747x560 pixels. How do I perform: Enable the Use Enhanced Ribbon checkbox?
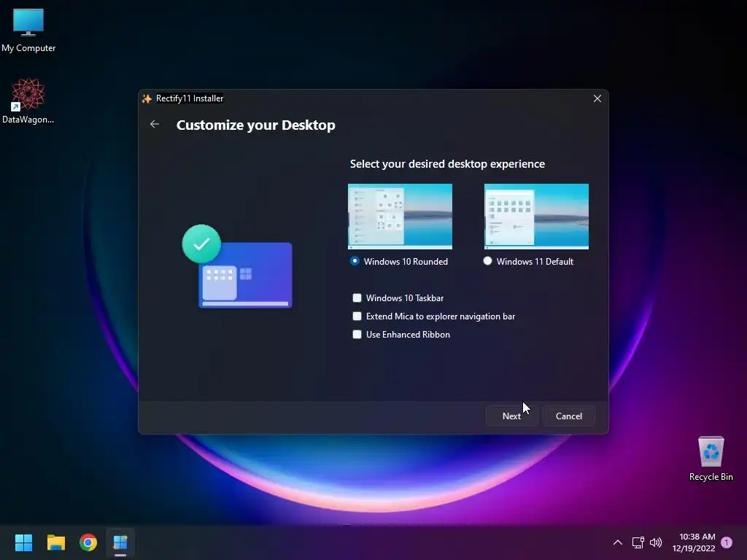tap(357, 334)
